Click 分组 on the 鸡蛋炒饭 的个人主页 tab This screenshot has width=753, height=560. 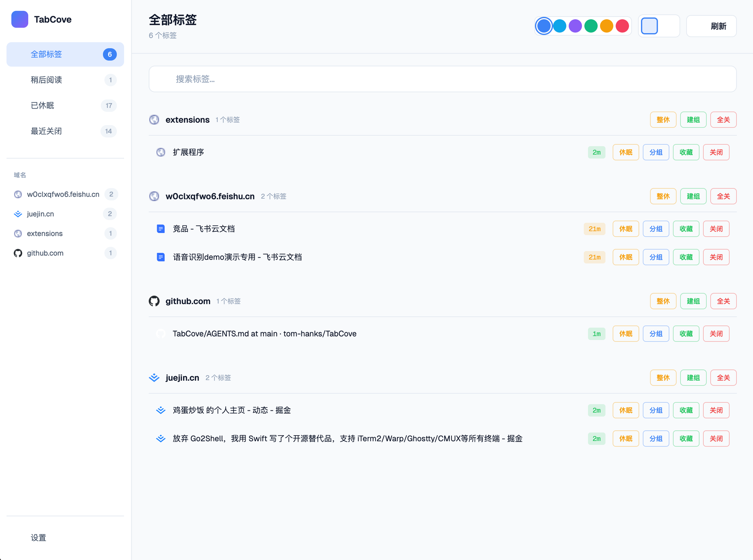coord(656,410)
